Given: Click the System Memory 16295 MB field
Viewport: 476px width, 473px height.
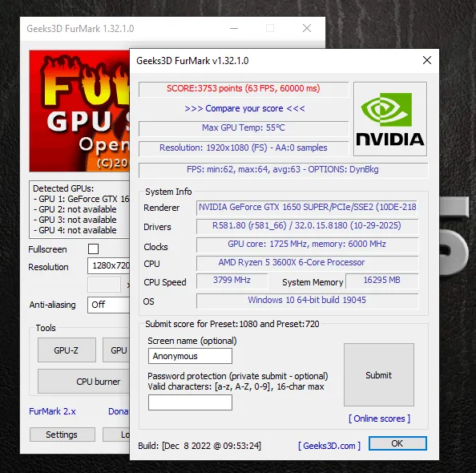Looking at the screenshot, I should point(381,281).
